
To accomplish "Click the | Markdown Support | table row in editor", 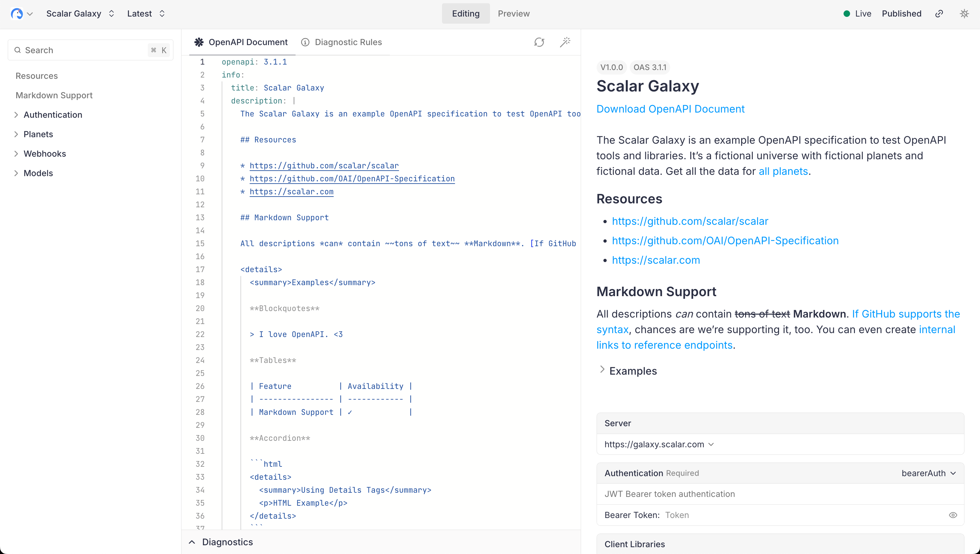I will coord(331,412).
